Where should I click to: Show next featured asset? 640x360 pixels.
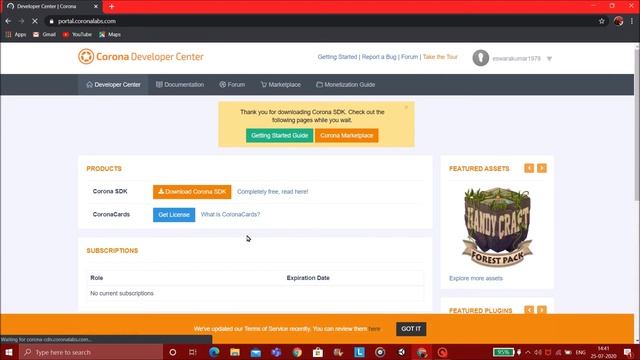542,168
